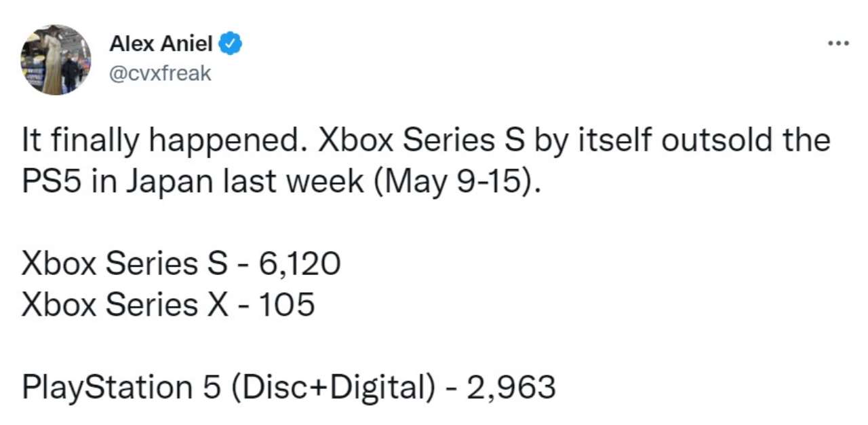Screen dimensions: 868x425
Task: Open the @cvxfreak handle link
Action: 160,73
